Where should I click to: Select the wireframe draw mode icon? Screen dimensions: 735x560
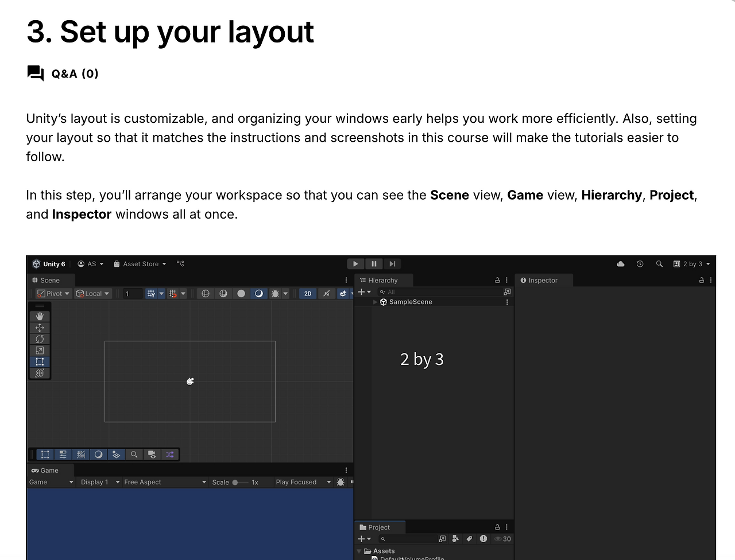pyautogui.click(x=206, y=293)
